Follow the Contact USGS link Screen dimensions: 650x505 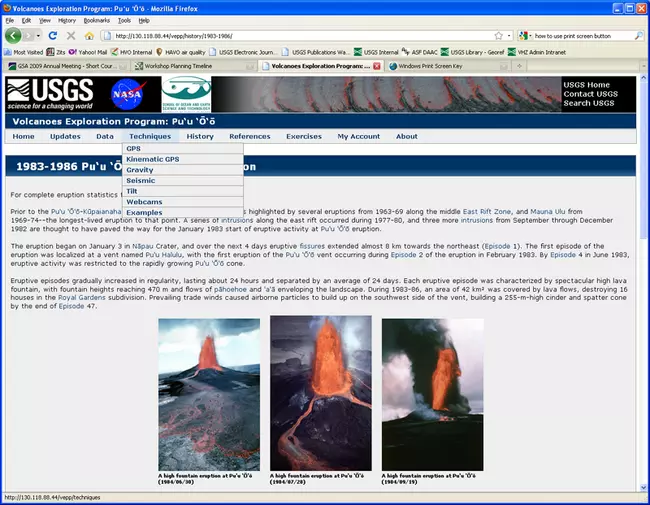coord(590,94)
